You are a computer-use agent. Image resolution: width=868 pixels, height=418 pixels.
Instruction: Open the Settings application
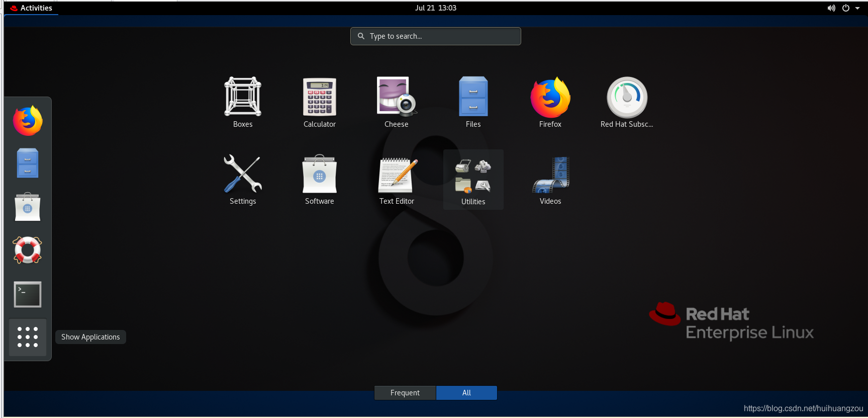tap(243, 180)
